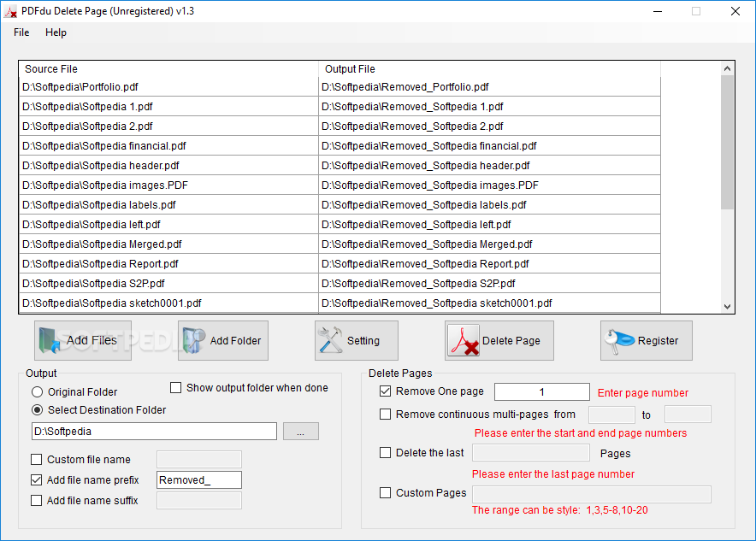
Task: Click the Add Files icon button
Action: point(82,341)
